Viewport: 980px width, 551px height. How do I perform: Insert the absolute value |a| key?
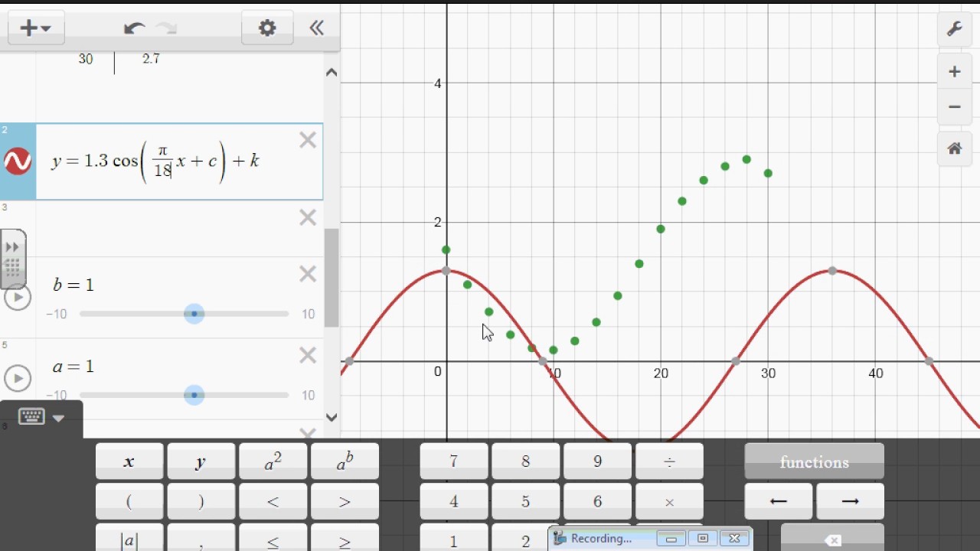[x=129, y=537]
